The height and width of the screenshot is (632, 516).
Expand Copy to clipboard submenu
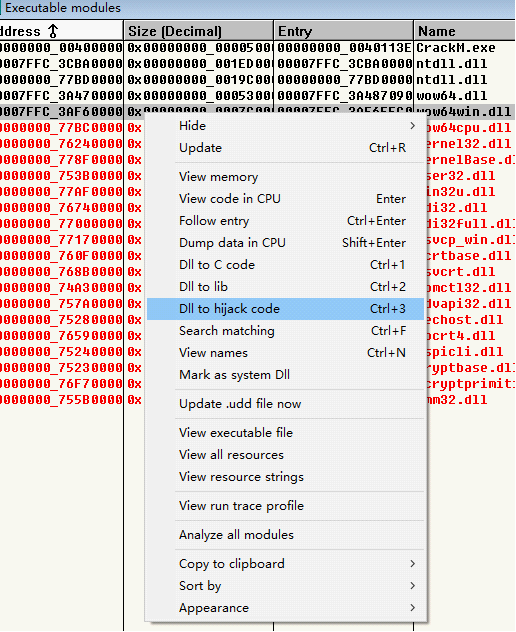pyautogui.click(x=285, y=563)
